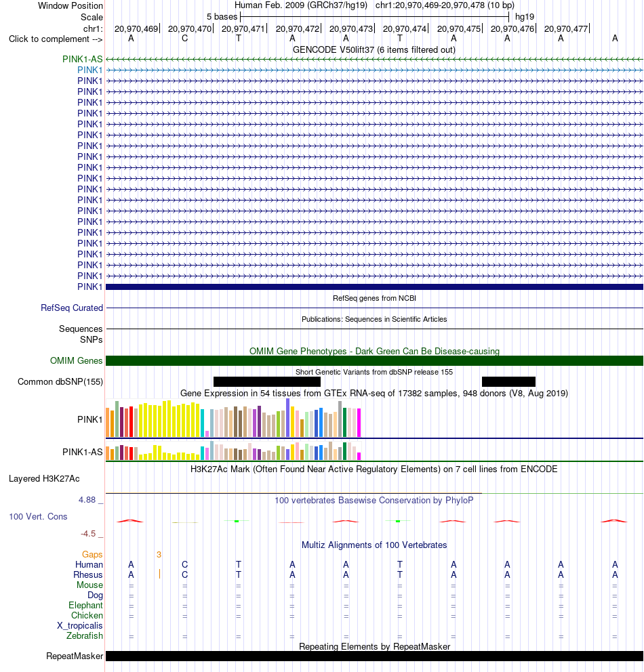Click '100 vertebrates Basewise Conservation by PhyloP' title

pos(374,500)
